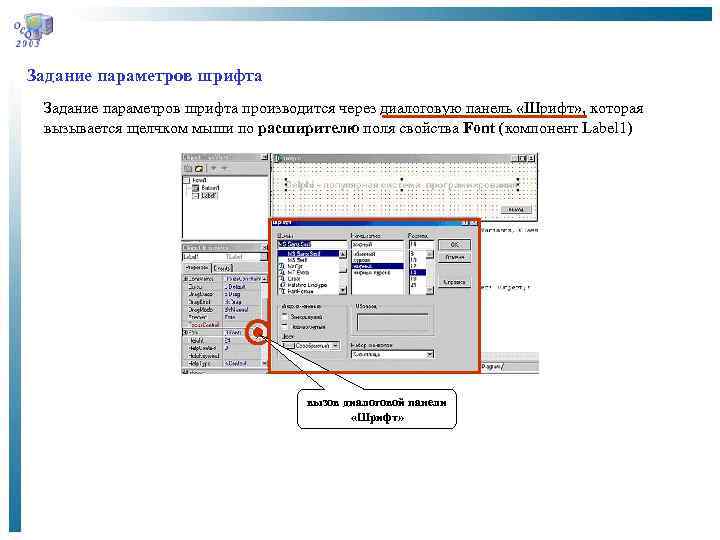Toggle the Зачеркнутый checkbox
The height and width of the screenshot is (540, 720).
pos(285,317)
